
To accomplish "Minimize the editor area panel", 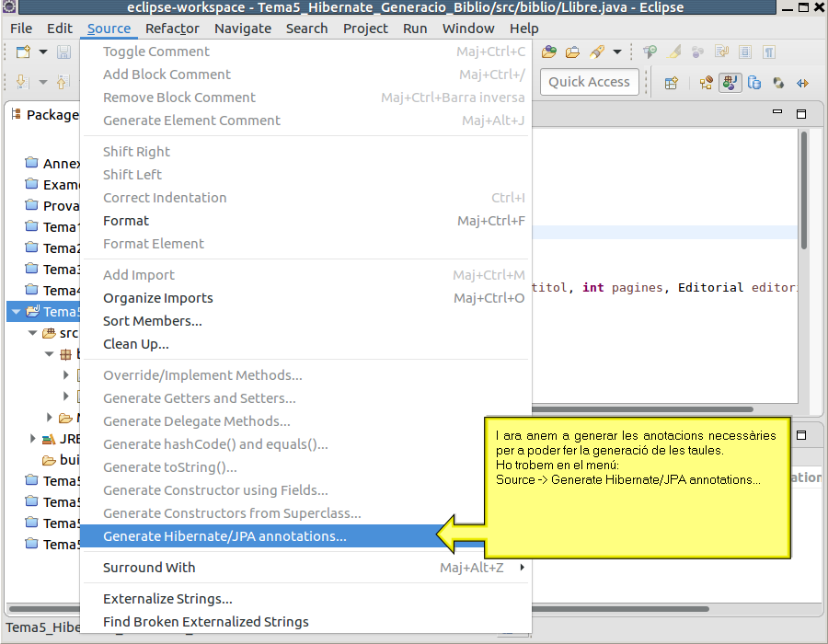I will tap(777, 112).
